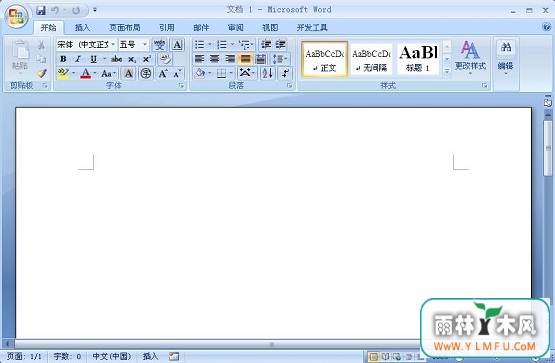Viewport: 555px width, 363px height.
Task: Apply the 正文 style
Action: coord(325,59)
